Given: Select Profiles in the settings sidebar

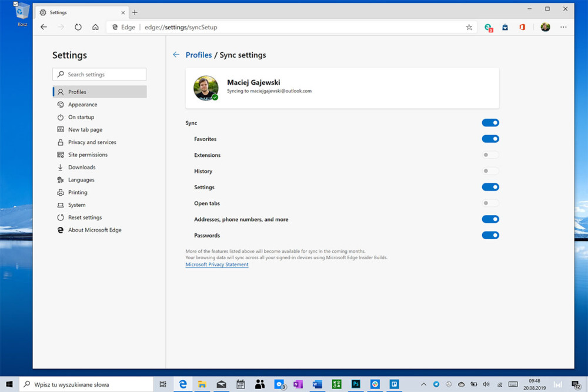Looking at the screenshot, I should tap(100, 92).
